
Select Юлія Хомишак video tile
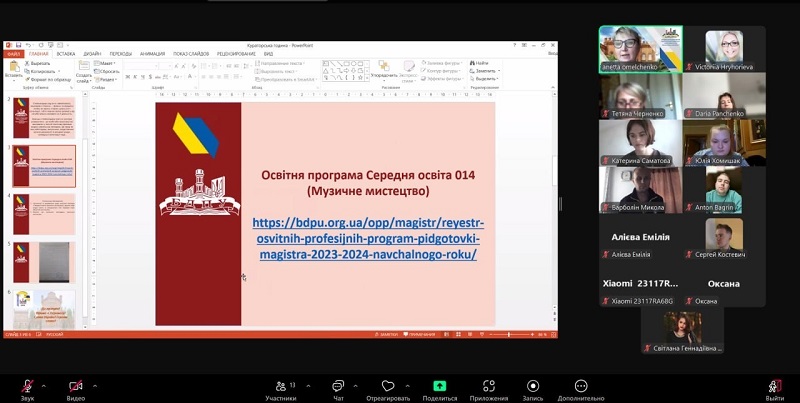tap(724, 143)
